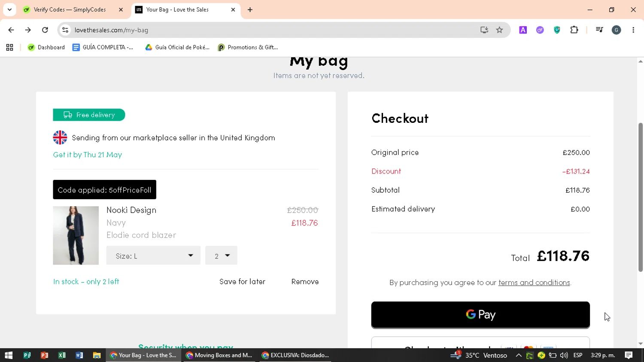This screenshot has width=644, height=362.
Task: Expand the Size: L dropdown
Action: 153,256
